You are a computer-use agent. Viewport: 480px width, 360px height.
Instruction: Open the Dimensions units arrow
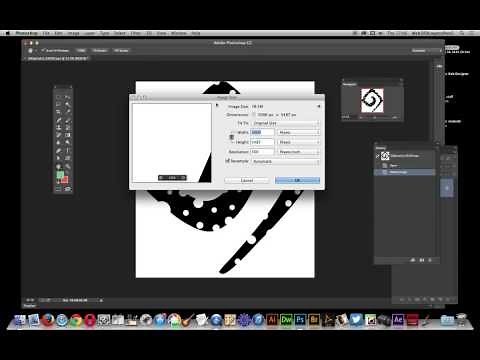point(254,115)
